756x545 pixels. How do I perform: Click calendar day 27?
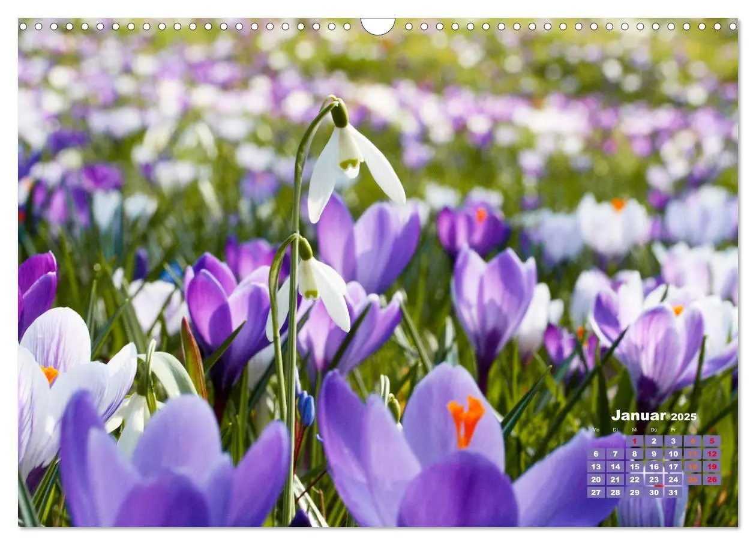596,492
